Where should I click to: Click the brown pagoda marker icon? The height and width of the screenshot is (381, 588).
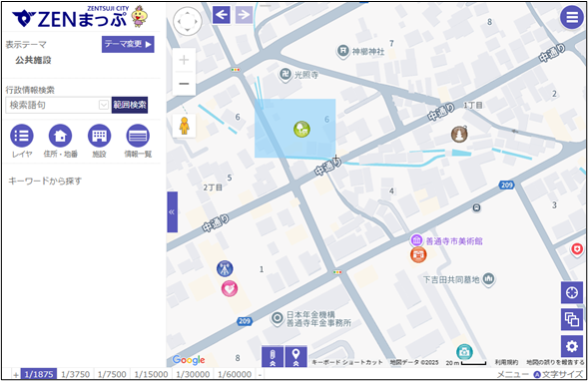click(459, 134)
